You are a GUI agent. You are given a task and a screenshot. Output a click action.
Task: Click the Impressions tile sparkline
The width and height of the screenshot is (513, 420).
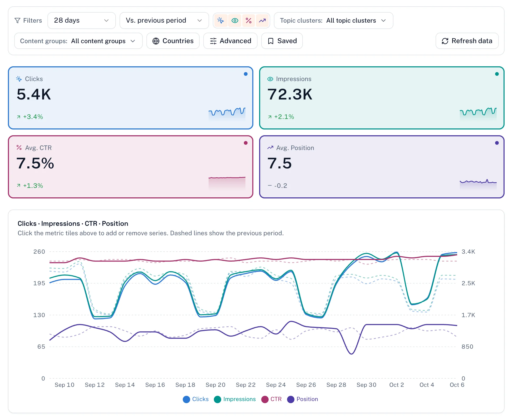pos(478,114)
